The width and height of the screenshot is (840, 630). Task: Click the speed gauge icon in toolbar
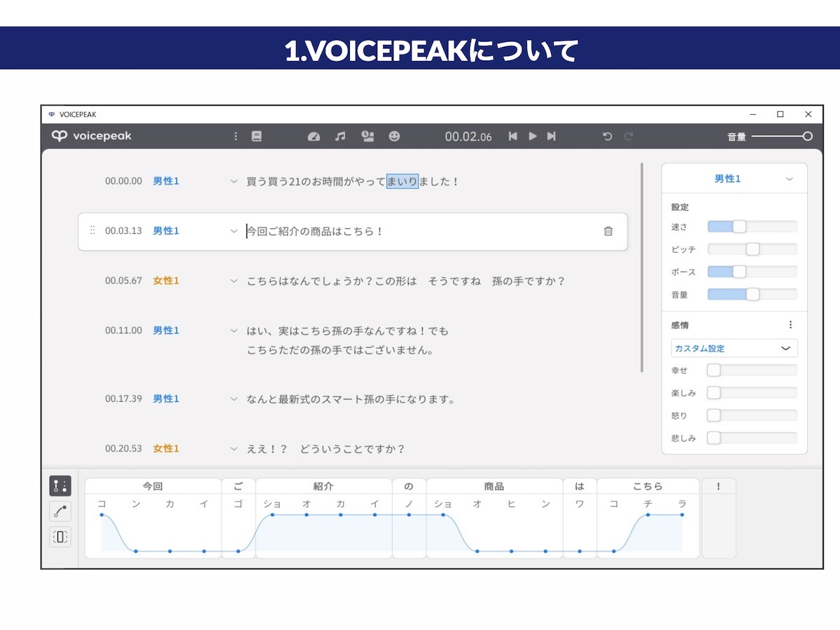tap(314, 136)
